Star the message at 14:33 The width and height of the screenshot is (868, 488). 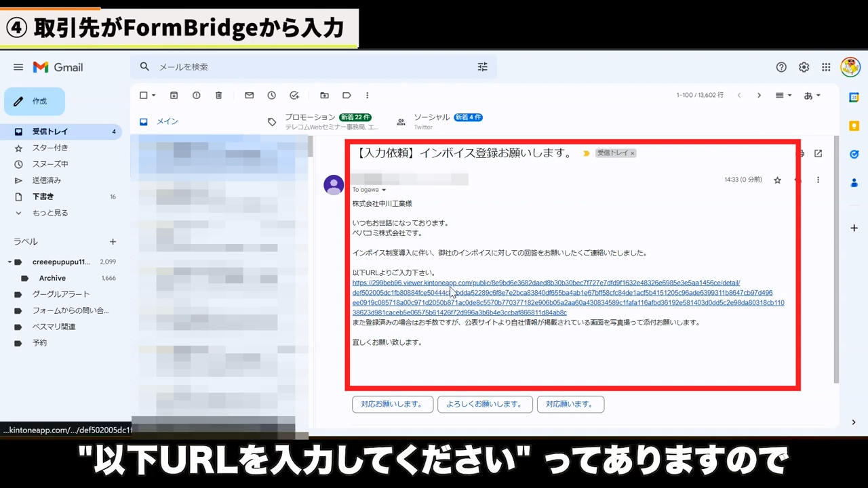point(777,180)
